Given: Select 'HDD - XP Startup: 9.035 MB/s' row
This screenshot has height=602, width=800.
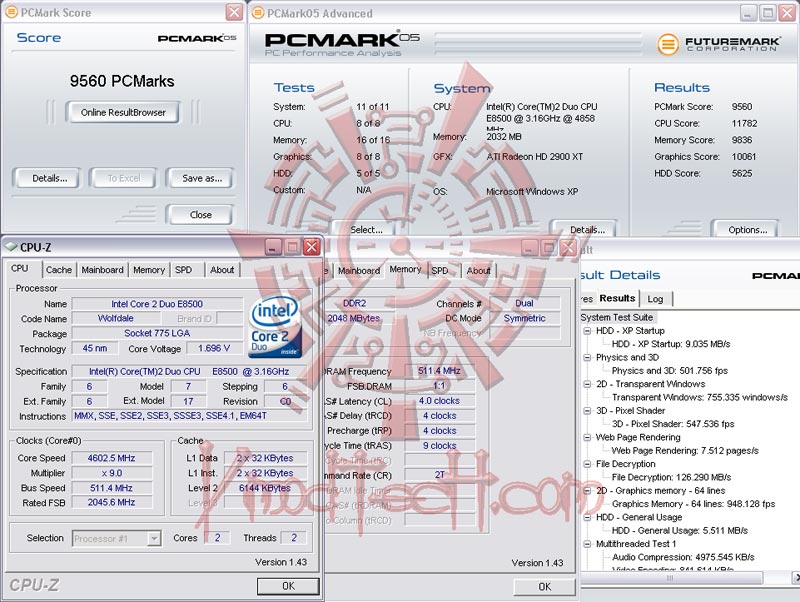Looking at the screenshot, I should coord(671,344).
